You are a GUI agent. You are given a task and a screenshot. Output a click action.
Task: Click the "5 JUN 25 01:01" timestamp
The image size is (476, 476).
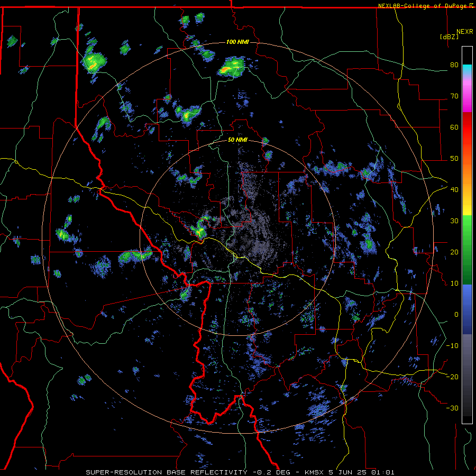coord(362,472)
